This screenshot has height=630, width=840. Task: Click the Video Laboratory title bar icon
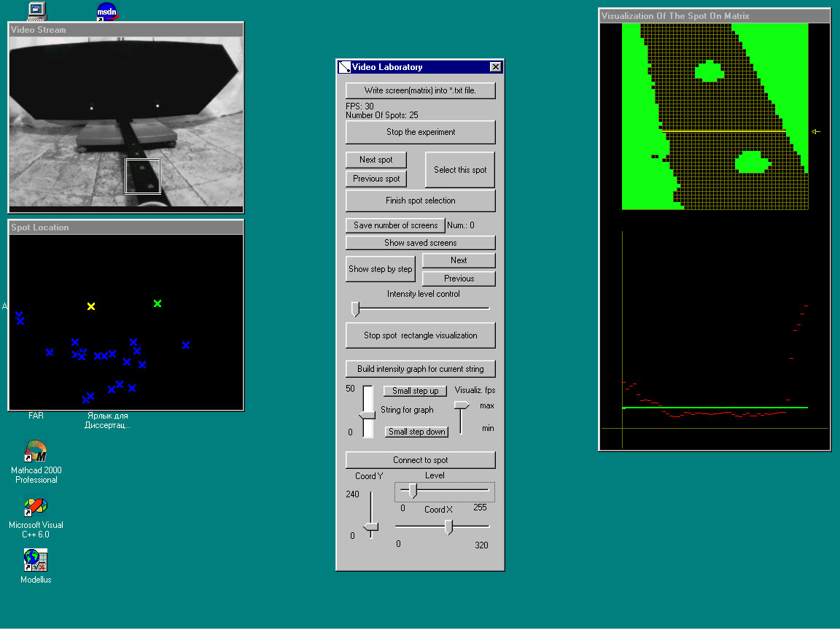[x=345, y=67]
